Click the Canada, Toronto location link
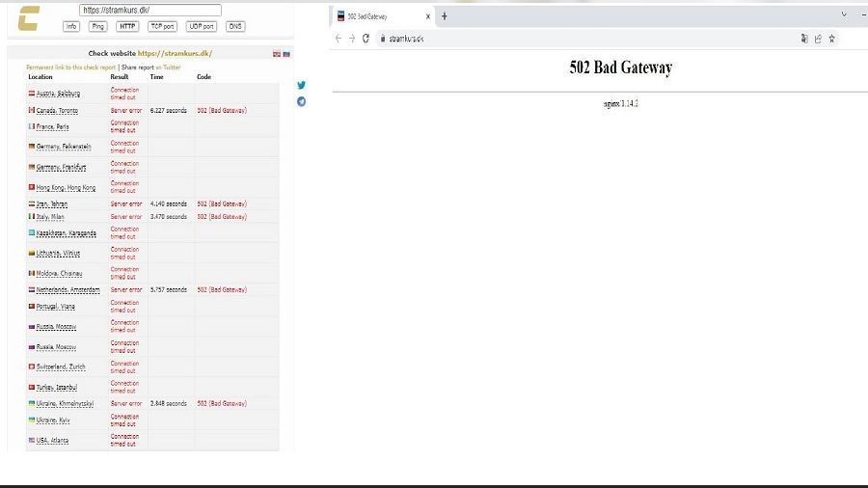This screenshot has width=868, height=488. point(57,111)
